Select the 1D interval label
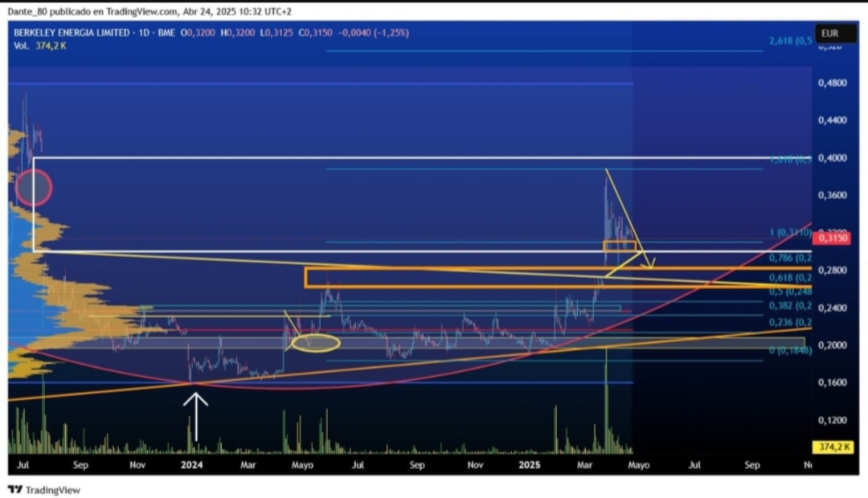The width and height of the screenshot is (868, 498). click(144, 33)
